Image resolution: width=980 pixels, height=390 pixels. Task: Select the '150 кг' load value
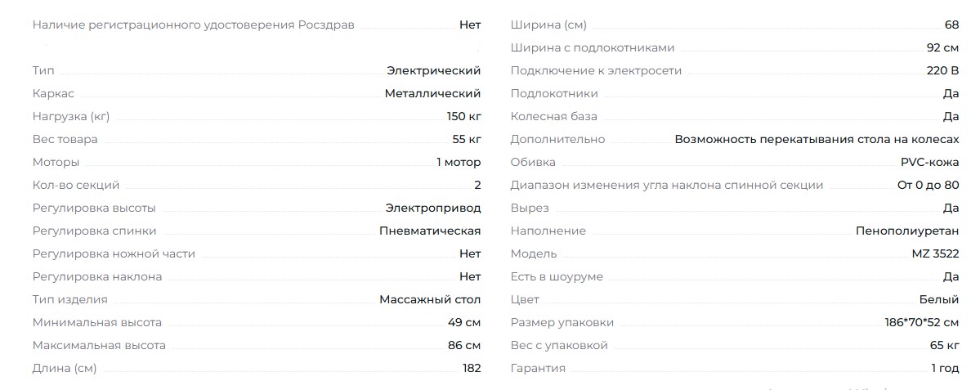click(463, 117)
